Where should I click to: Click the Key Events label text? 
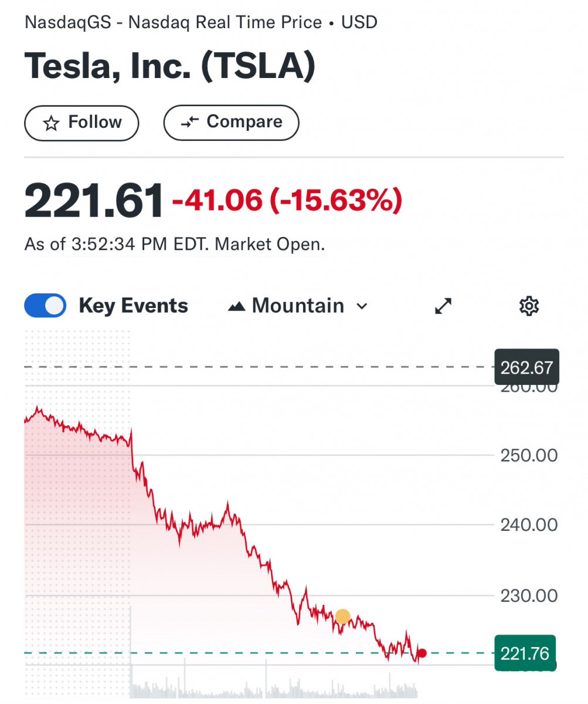pyautogui.click(x=133, y=306)
